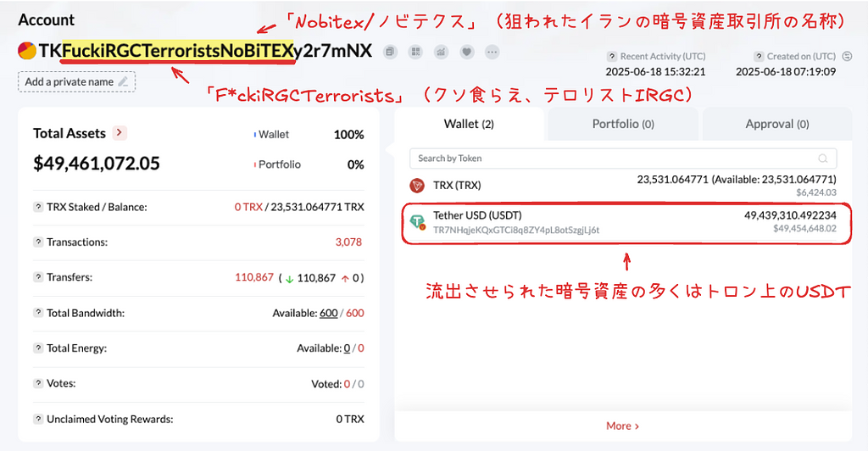
Task: Copy the account address with the copy icon
Action: tap(390, 52)
